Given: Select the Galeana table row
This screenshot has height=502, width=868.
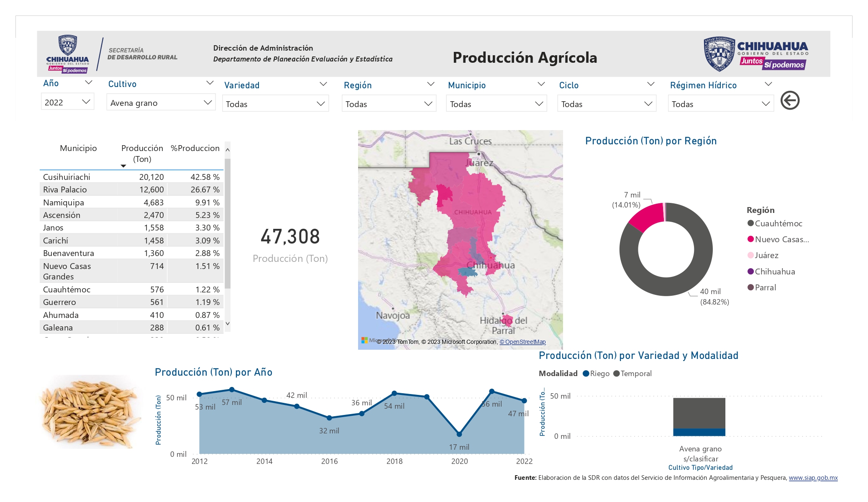Looking at the screenshot, I should 132,328.
